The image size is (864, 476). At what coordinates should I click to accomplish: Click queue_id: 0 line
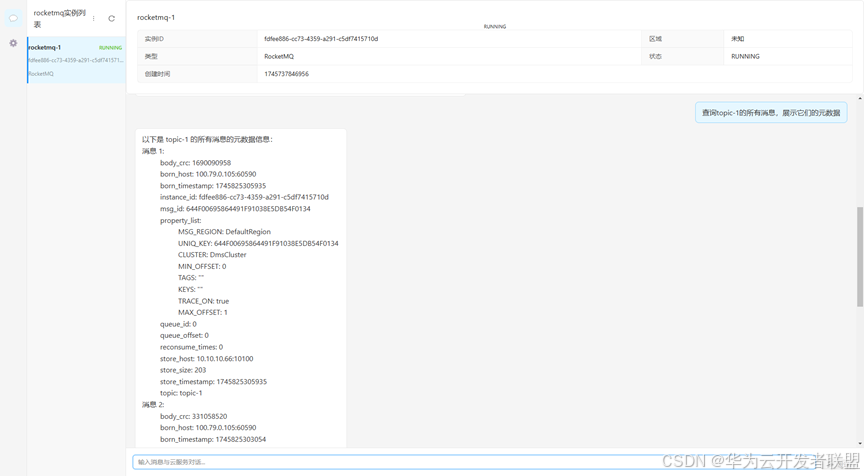(x=178, y=324)
